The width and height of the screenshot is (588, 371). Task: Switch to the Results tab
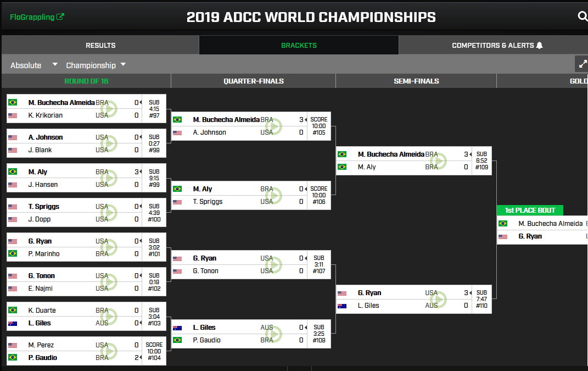click(x=100, y=45)
